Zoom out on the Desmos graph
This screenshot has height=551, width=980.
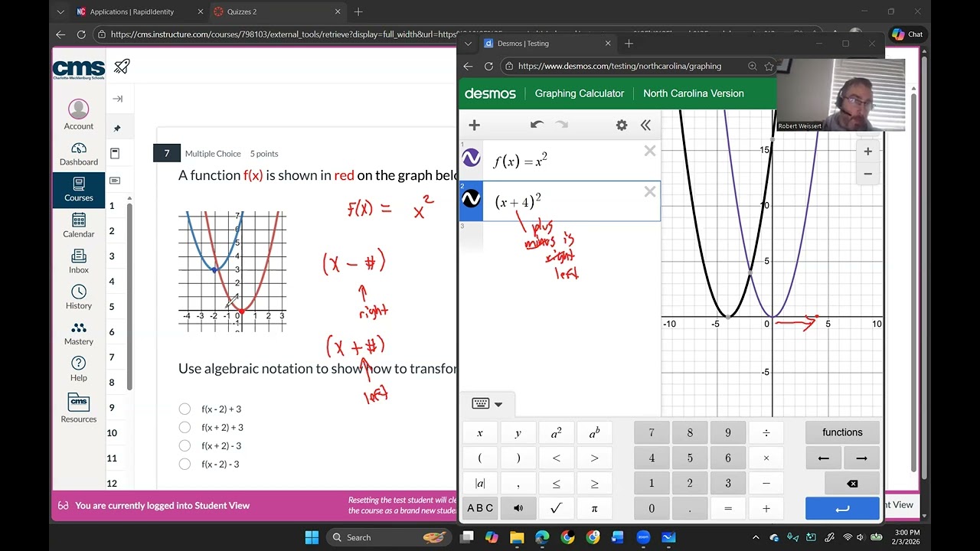[867, 174]
